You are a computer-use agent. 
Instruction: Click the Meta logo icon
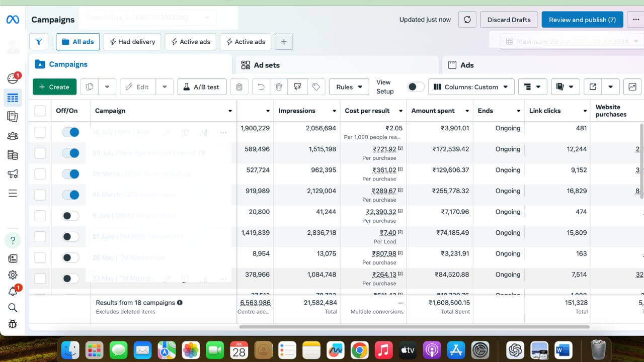click(x=13, y=20)
